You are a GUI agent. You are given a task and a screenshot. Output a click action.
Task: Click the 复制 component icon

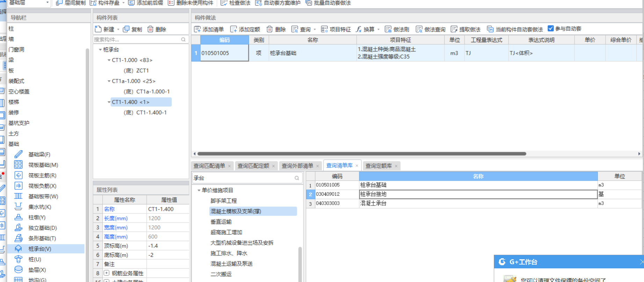pyautogui.click(x=126, y=29)
